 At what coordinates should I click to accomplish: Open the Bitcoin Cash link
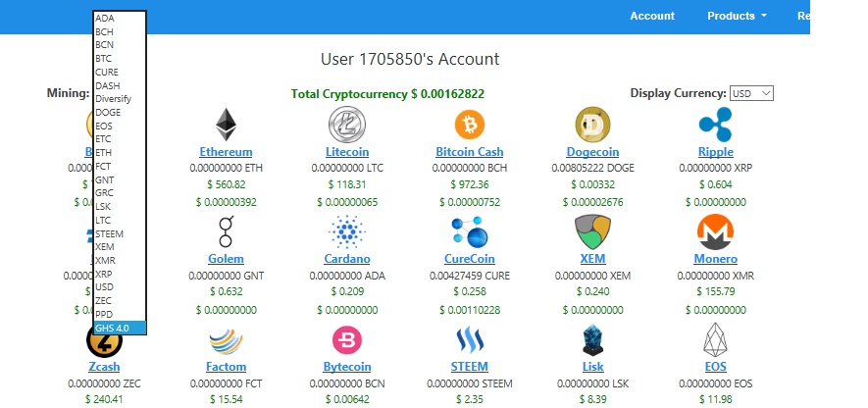[470, 152]
